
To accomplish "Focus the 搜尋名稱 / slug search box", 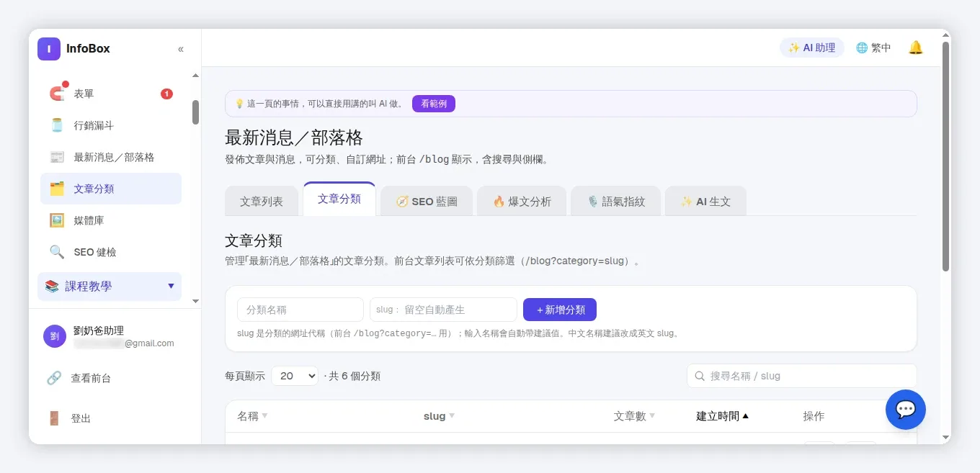I will tap(802, 376).
